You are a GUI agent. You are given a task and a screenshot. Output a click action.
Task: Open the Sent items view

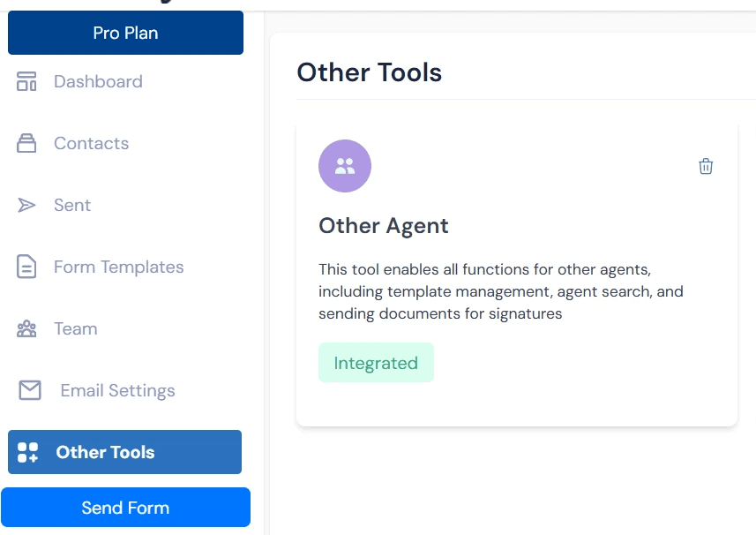[72, 205]
